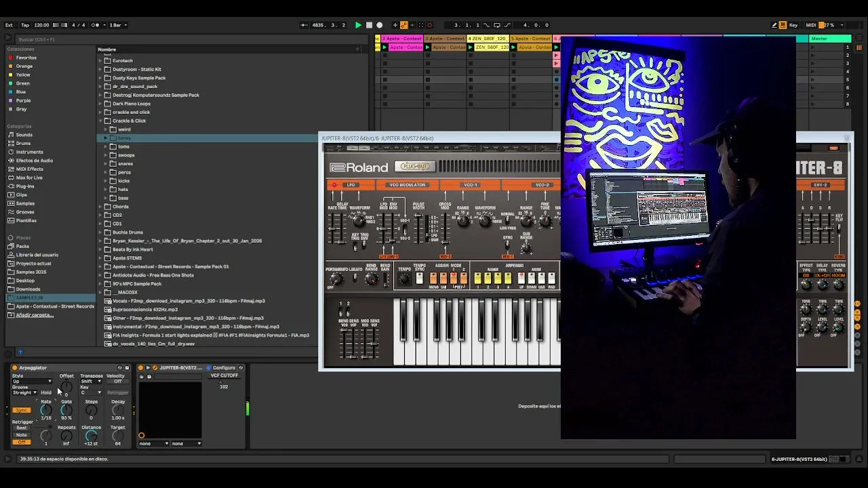This screenshot has width=868, height=488.
Task: Select the Purple collection
Action: click(20, 100)
